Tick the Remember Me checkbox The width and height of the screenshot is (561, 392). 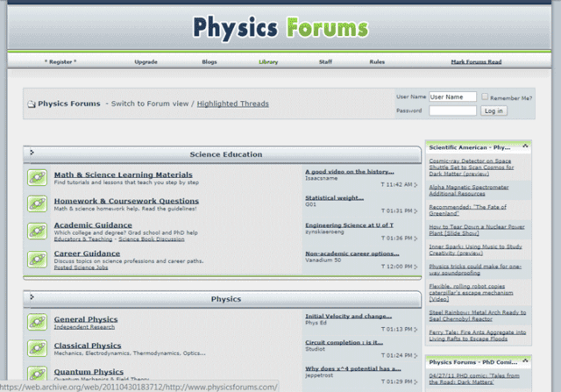[x=485, y=96]
